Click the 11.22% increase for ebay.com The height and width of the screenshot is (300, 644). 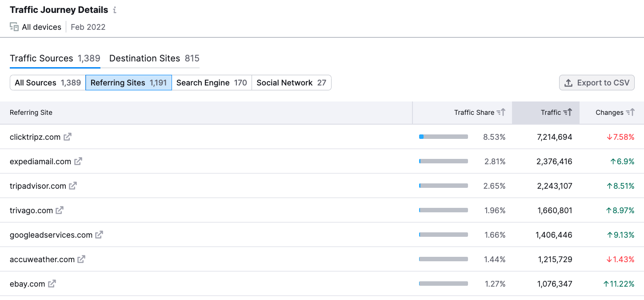click(x=619, y=284)
